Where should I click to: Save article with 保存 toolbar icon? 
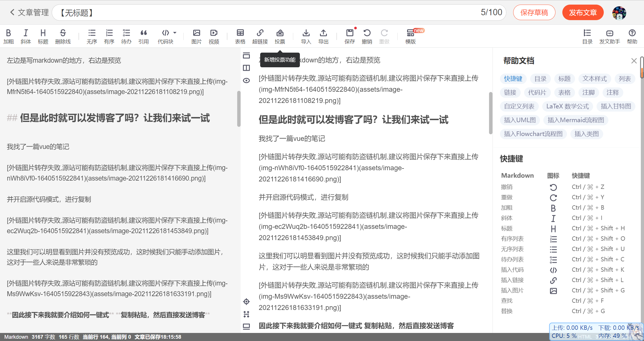click(350, 37)
